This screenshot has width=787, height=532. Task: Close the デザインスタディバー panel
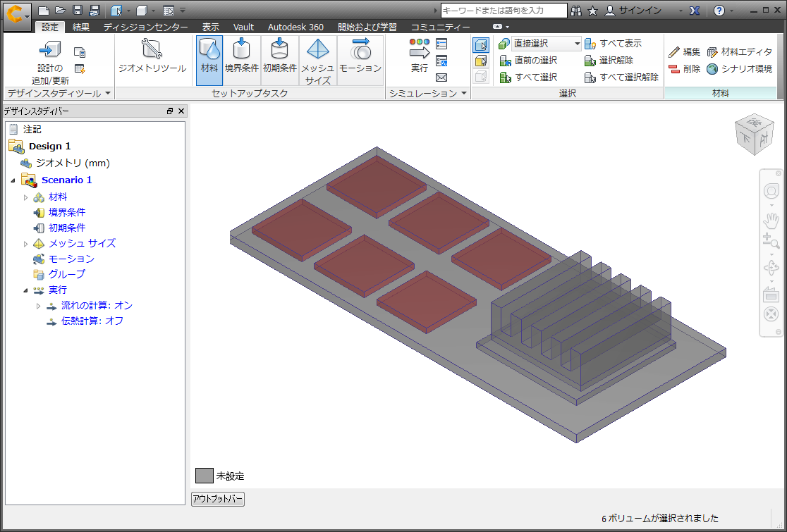coord(181,111)
